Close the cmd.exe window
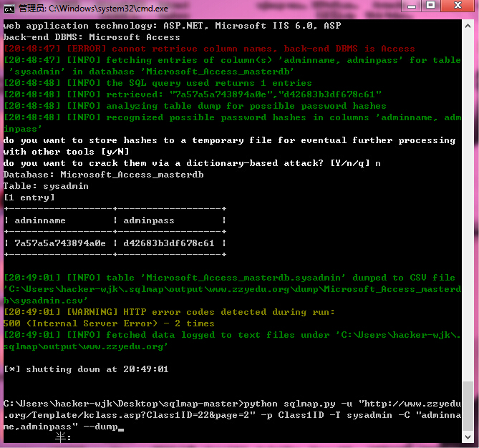This screenshot has height=448, width=479. tap(458, 6)
